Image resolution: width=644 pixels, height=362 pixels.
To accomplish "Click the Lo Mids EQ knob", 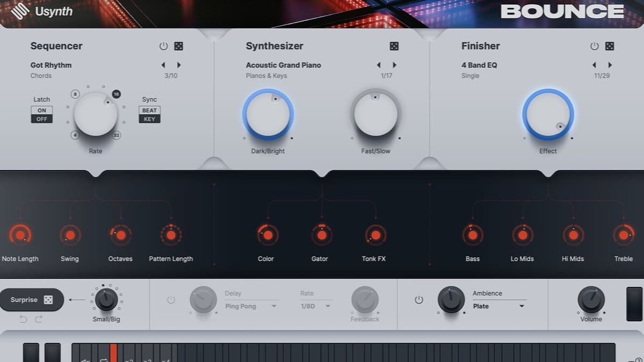I will click(x=522, y=235).
